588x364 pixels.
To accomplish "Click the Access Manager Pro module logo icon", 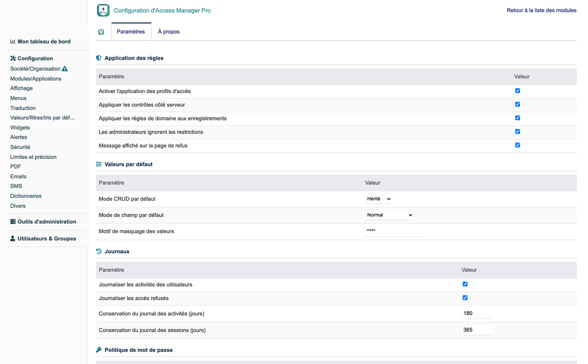I will 103,10.
